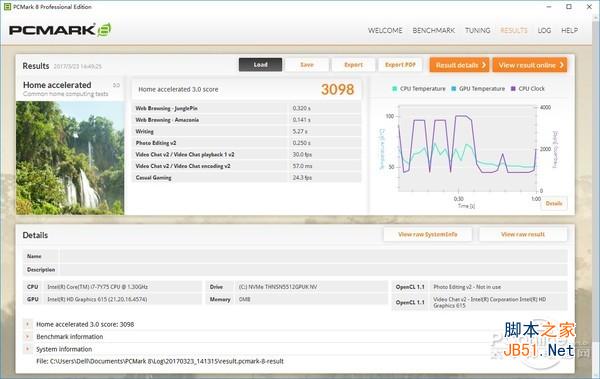Go to the TUNING tab
This screenshot has width=600, height=379.
pyautogui.click(x=478, y=31)
